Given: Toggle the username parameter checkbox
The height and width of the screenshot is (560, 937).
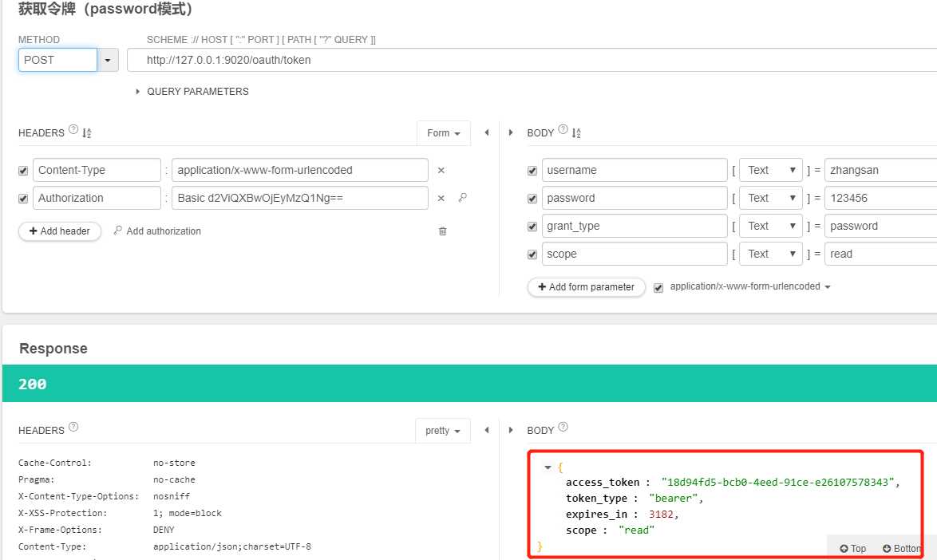Looking at the screenshot, I should [532, 171].
